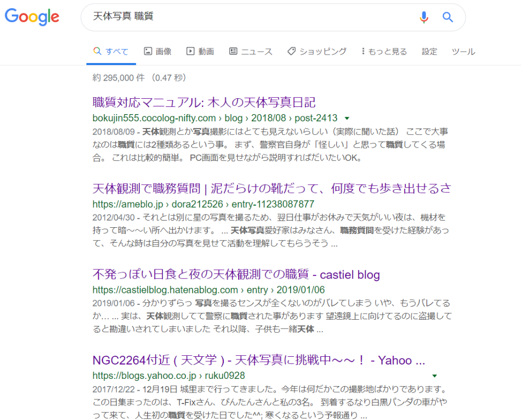Open 設定 settings menu

point(429,51)
